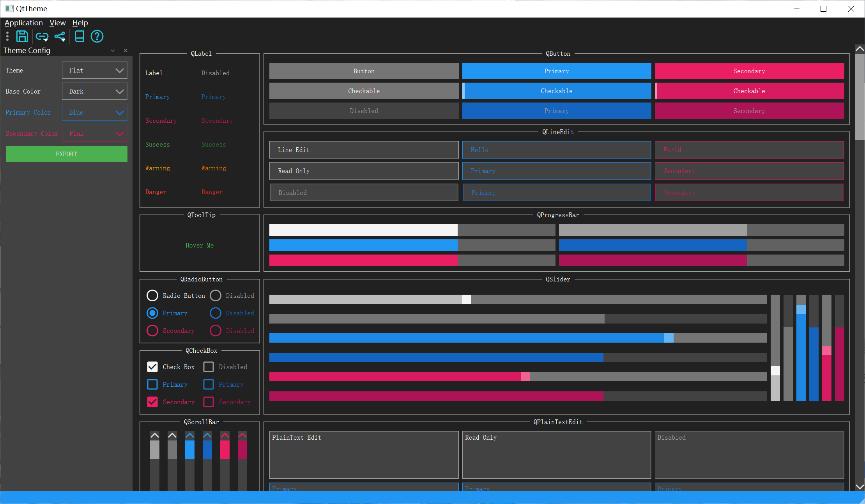Click the chain link toolbar icon

[x=42, y=37]
